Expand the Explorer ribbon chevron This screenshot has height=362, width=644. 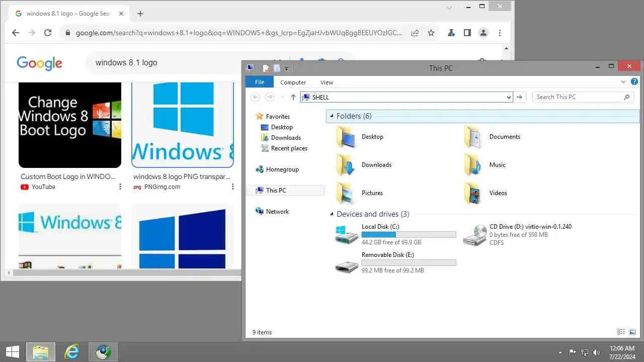tap(624, 82)
